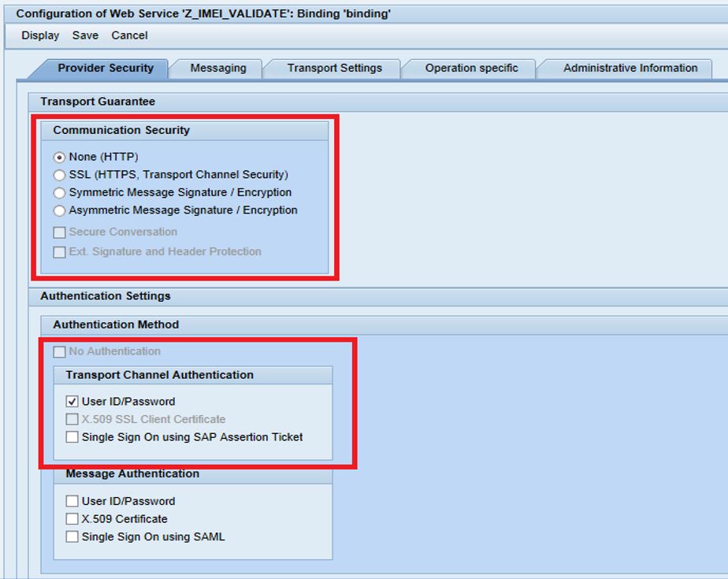Click the Communication Security group title
Screen dimensions: 728x579
coord(121,131)
